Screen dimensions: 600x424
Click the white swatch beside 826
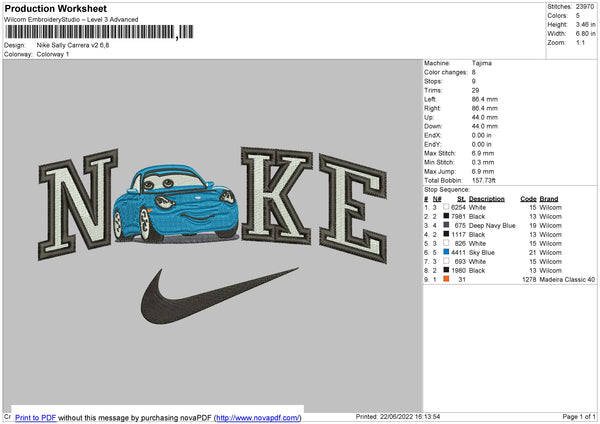446,243
